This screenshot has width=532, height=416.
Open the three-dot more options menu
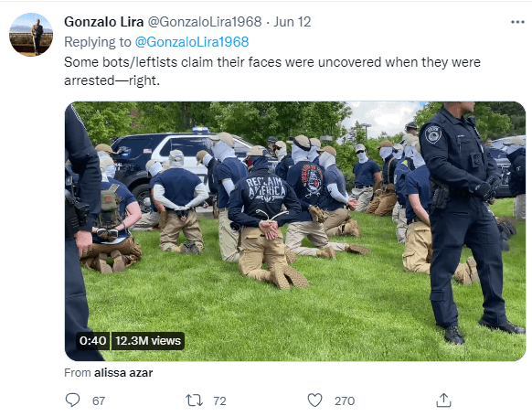coord(517,22)
